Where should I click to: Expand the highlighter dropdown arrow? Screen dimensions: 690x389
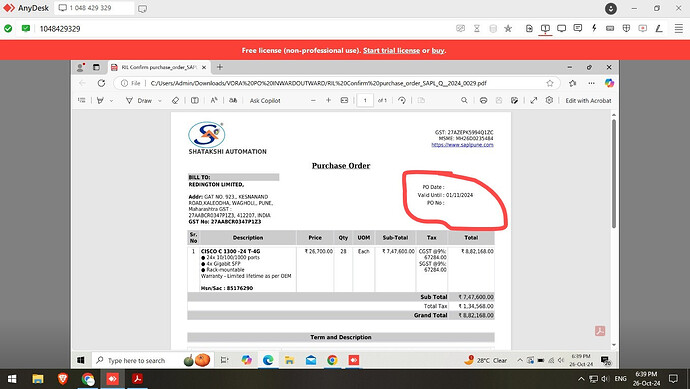[111, 101]
